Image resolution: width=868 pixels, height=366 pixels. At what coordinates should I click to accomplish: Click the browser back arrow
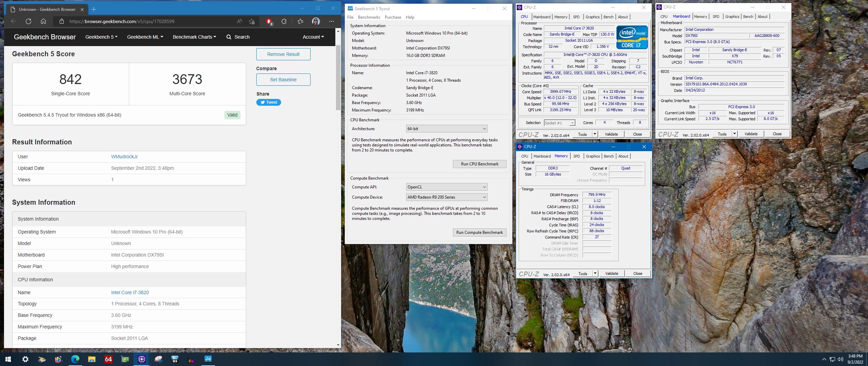click(13, 21)
